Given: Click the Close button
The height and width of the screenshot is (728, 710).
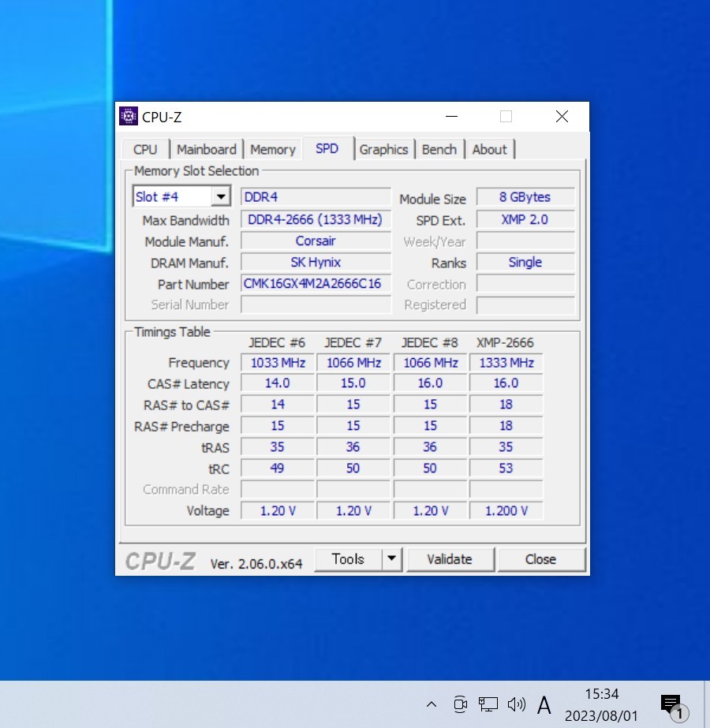Looking at the screenshot, I should [540, 559].
